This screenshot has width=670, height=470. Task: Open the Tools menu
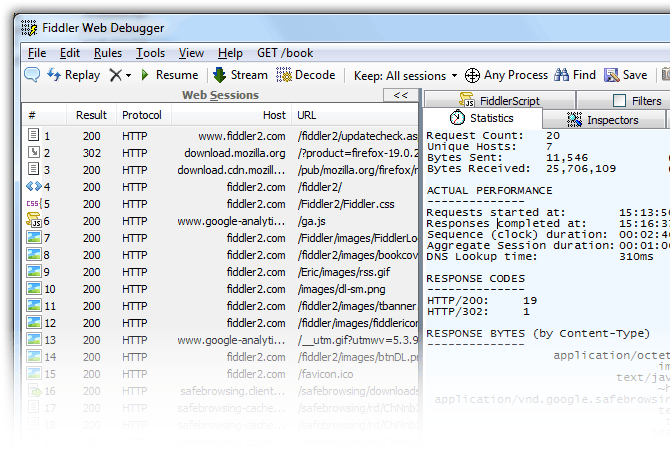[150, 53]
